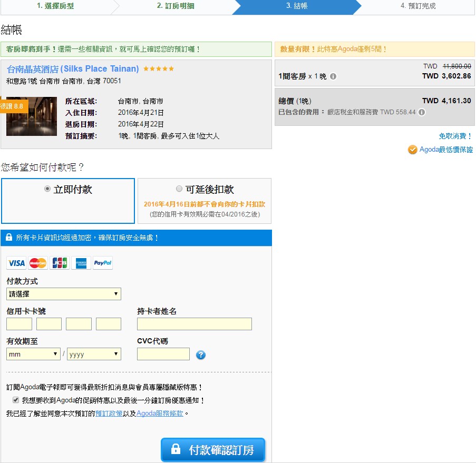Click the 持卡者姓名 cardholder name field
This screenshot has width=476, height=463.
[x=195, y=324]
